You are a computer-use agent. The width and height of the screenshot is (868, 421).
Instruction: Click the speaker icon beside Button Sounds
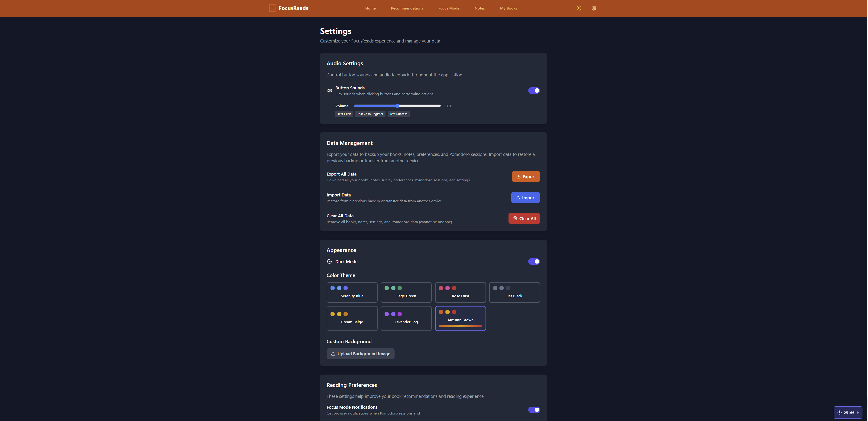tap(329, 91)
